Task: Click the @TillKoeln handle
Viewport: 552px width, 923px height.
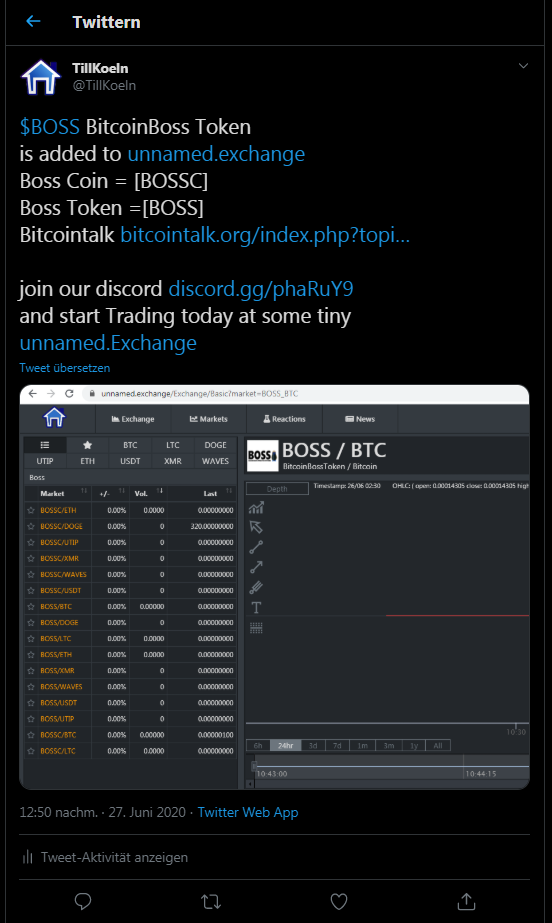Action: (x=104, y=85)
